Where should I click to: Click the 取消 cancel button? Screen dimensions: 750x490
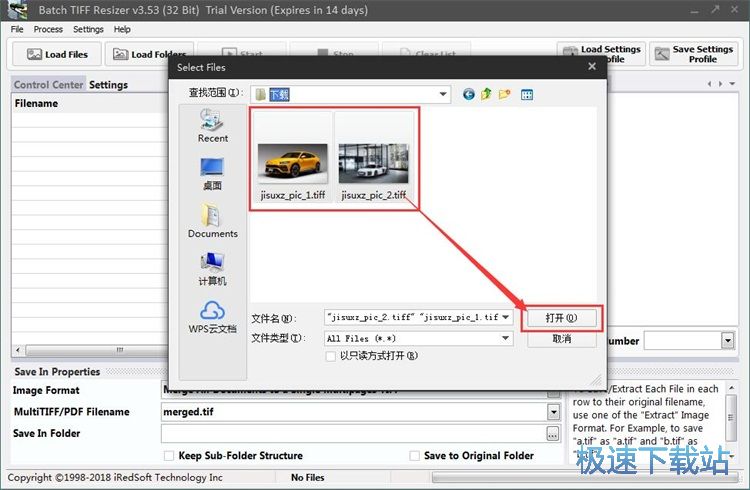pos(562,339)
